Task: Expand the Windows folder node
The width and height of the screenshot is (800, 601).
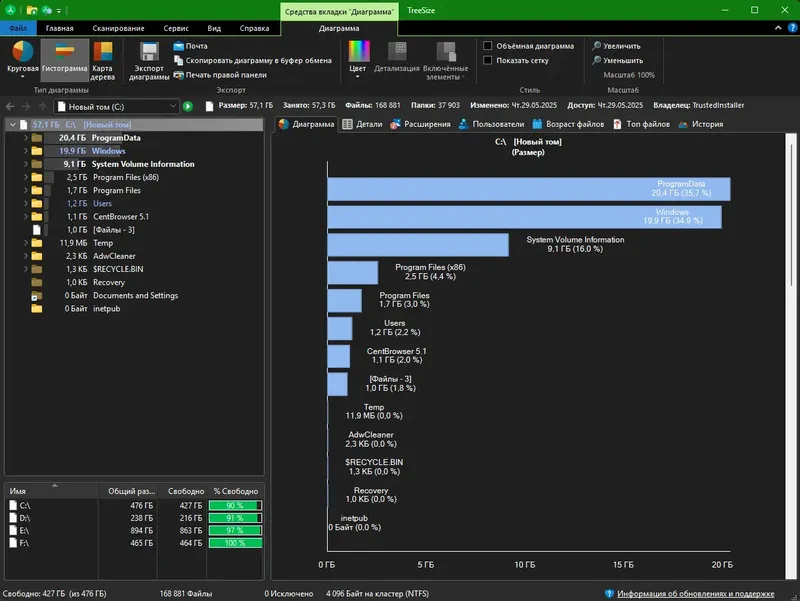Action: [26, 151]
